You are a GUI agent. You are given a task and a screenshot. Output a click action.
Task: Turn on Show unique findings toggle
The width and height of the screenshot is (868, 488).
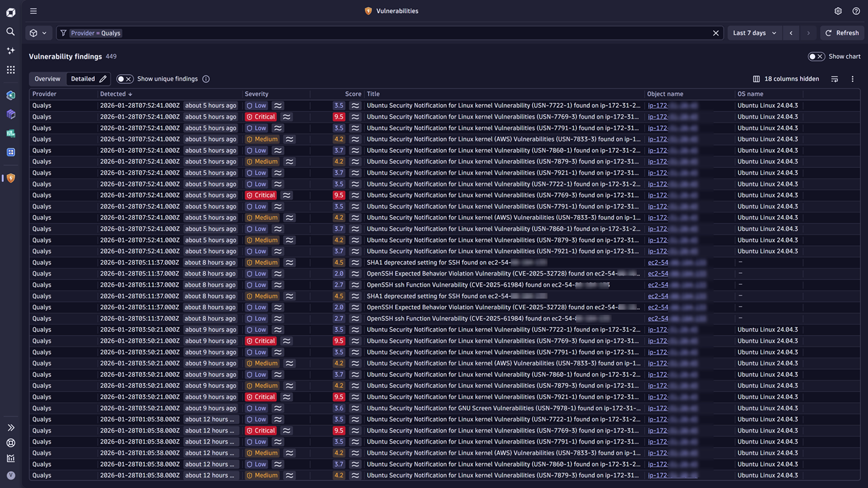click(x=125, y=79)
